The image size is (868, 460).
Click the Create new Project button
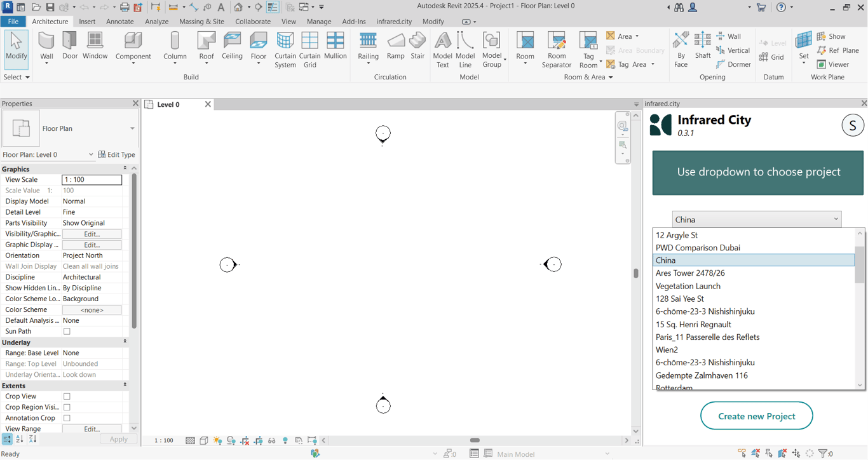click(757, 416)
